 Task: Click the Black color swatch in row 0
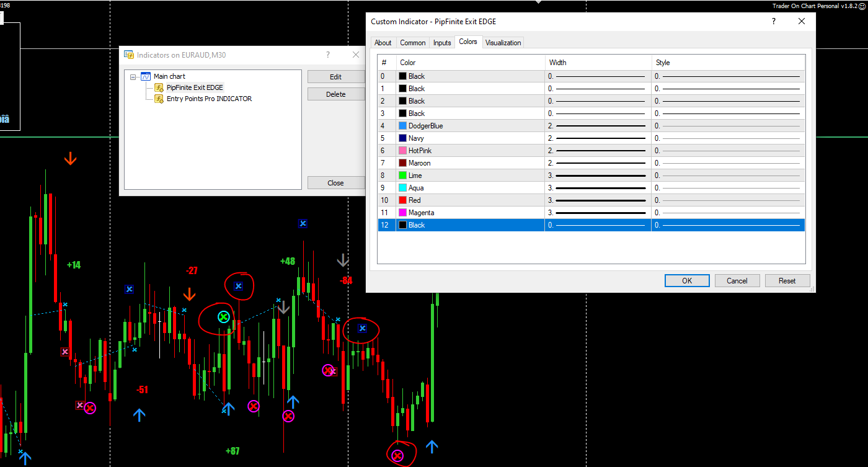403,76
